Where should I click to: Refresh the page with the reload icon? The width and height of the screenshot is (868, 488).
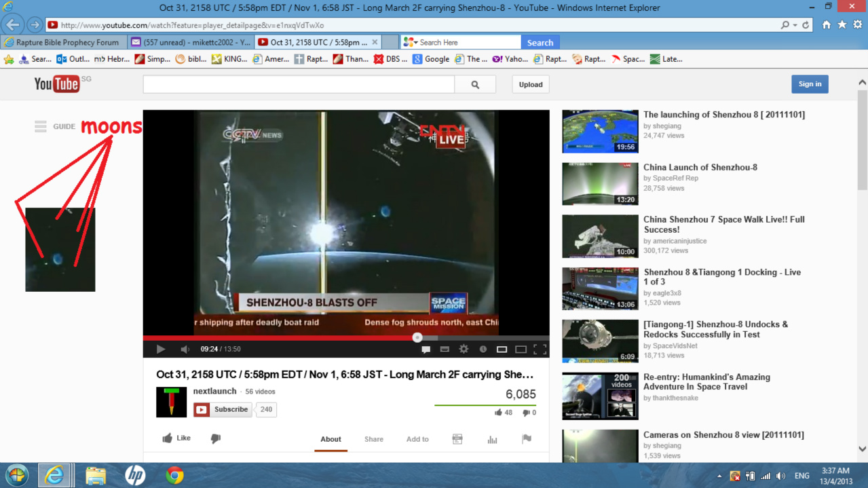click(806, 25)
